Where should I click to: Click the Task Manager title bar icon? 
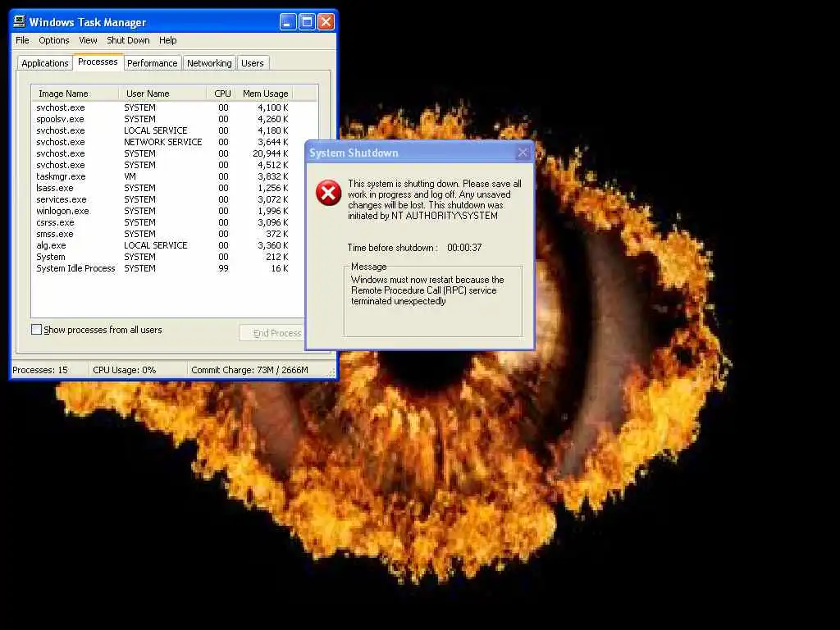coord(20,21)
